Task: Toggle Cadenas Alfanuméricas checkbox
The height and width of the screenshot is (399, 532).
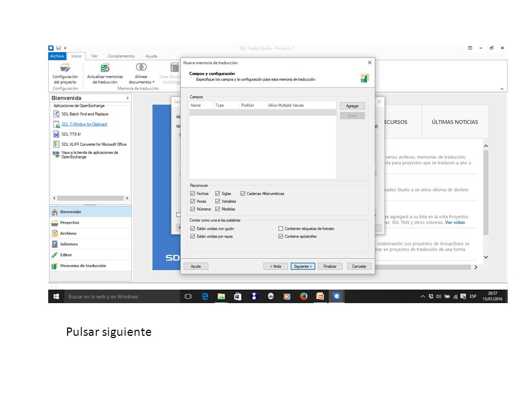Action: pyautogui.click(x=243, y=193)
